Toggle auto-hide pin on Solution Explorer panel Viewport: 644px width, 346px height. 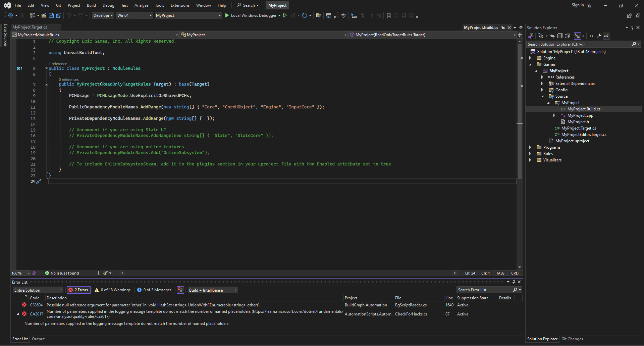coord(632,28)
